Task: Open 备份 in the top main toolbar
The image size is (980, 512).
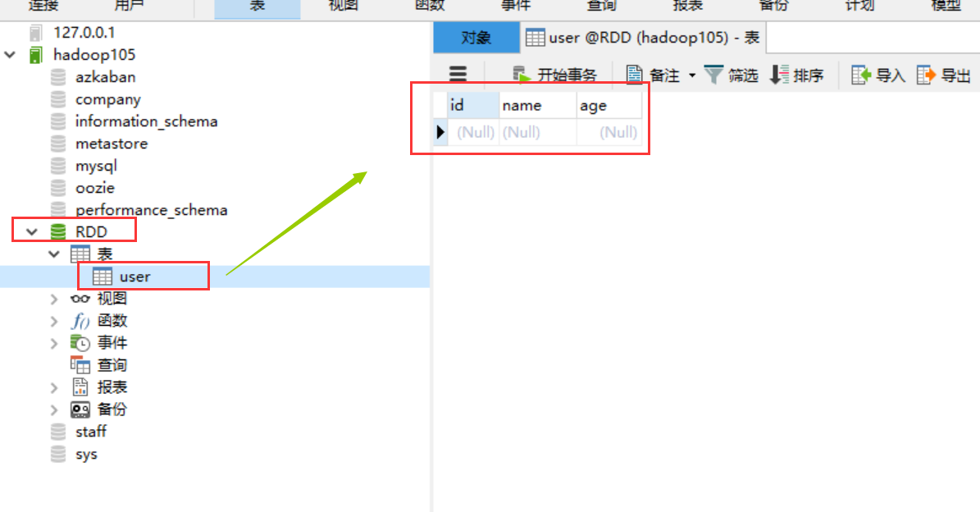Action: pos(774,7)
